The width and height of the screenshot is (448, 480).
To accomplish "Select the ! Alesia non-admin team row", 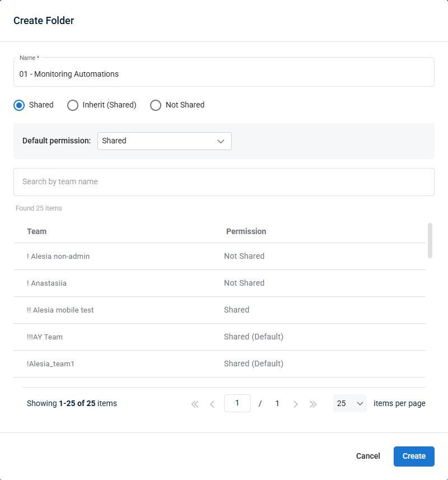I will pos(58,256).
